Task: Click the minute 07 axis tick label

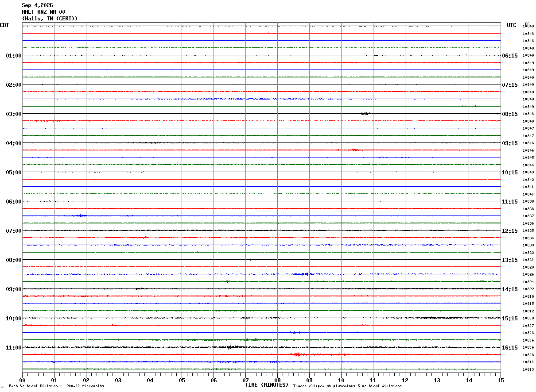Action: click(245, 380)
